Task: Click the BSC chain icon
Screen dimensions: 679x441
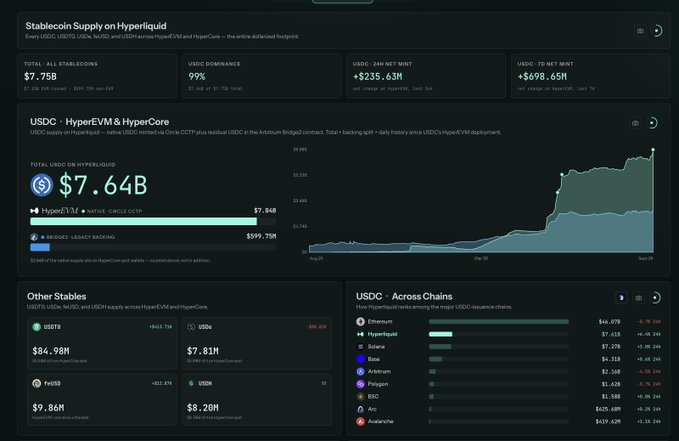Action: click(360, 396)
